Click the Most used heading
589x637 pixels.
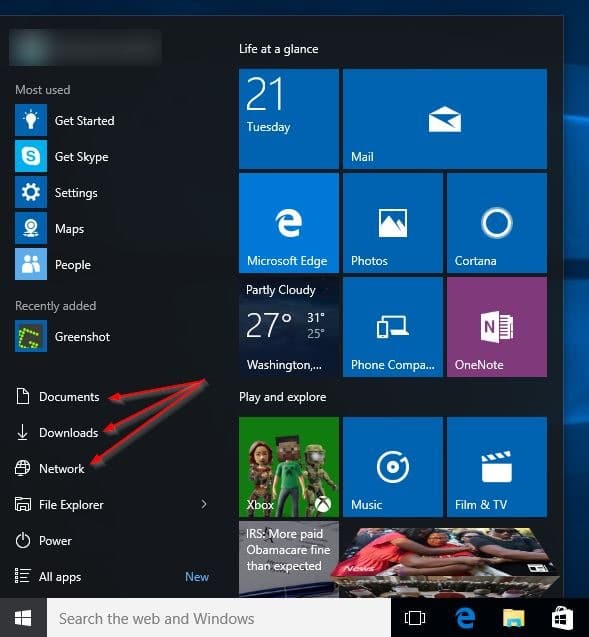43,90
